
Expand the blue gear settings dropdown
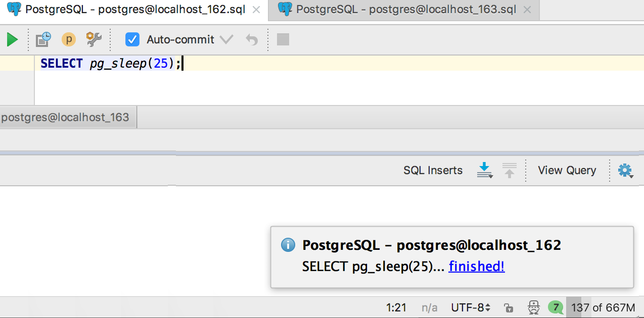click(x=625, y=171)
